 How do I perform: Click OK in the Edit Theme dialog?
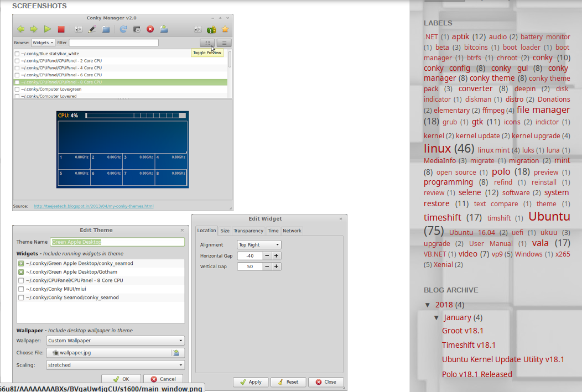tap(121, 379)
